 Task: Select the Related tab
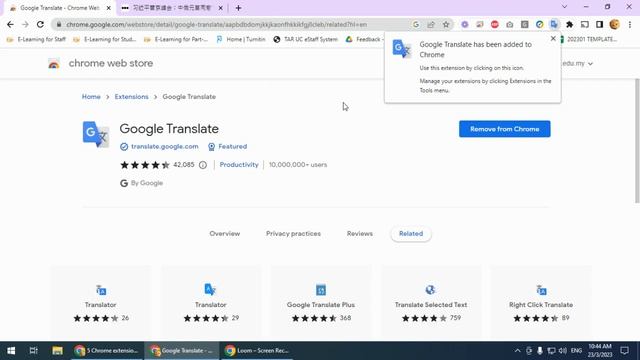411,233
